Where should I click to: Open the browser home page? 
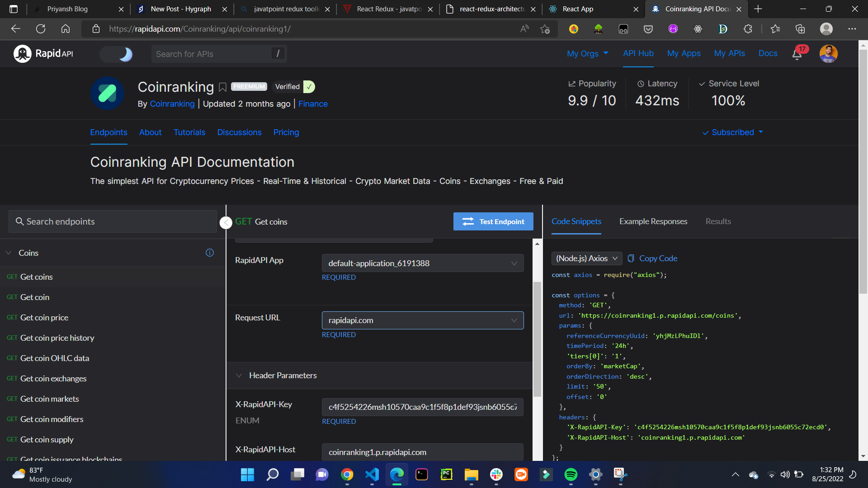(66, 29)
